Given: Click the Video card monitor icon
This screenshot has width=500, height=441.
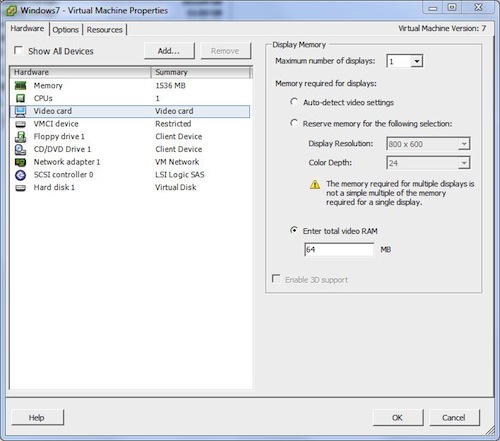Looking at the screenshot, I should coord(20,111).
